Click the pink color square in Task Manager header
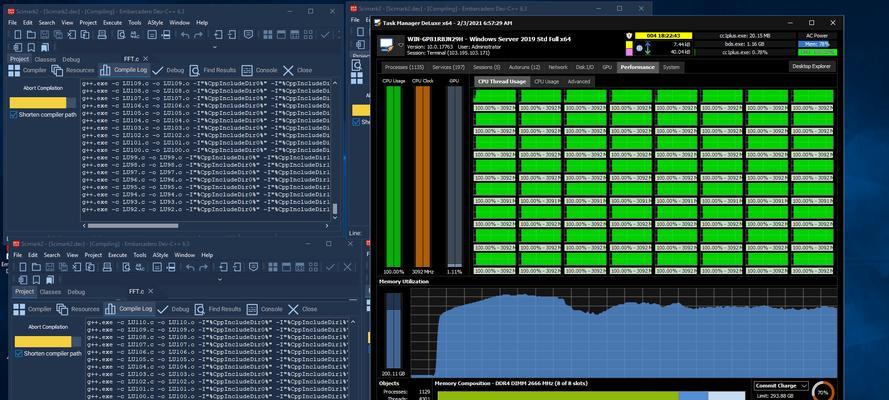Image resolution: width=889 pixels, height=400 pixels. pyautogui.click(x=629, y=52)
